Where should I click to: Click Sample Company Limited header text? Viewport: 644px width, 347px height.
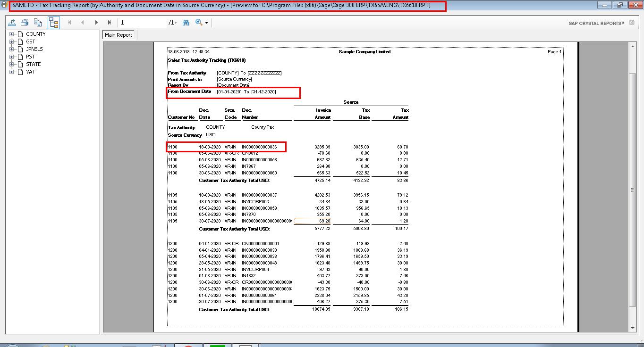364,52
